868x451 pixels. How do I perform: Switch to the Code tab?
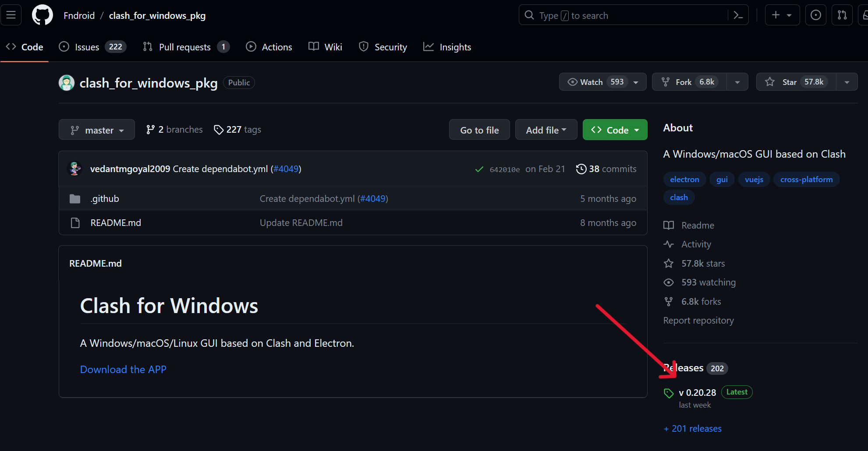tap(25, 47)
